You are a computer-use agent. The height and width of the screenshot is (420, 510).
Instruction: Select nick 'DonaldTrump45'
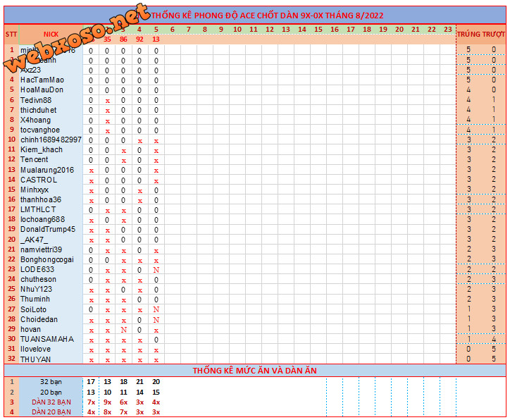coord(48,229)
